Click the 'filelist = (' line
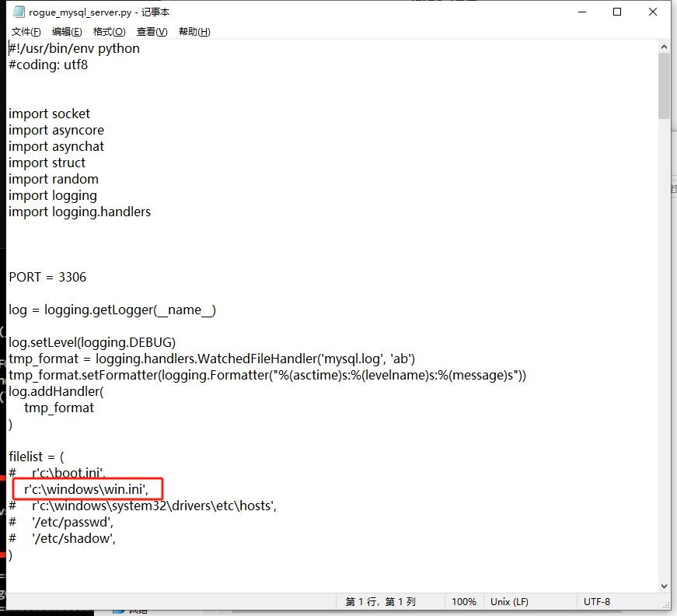This screenshot has height=616, width=677. click(x=37, y=457)
